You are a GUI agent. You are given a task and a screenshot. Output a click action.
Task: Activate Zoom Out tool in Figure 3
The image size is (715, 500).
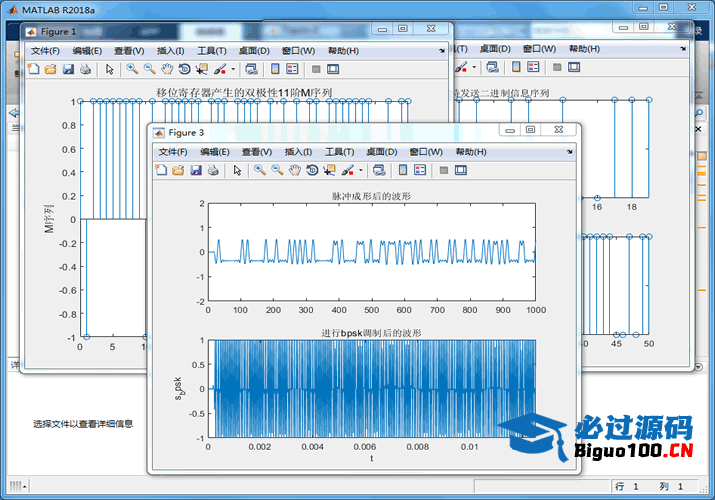(x=277, y=170)
